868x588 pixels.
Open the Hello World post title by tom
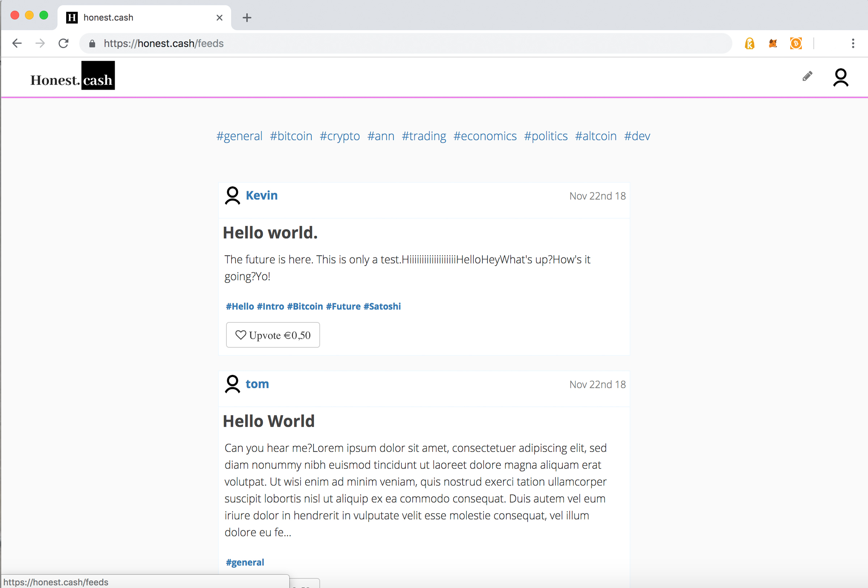(x=269, y=421)
